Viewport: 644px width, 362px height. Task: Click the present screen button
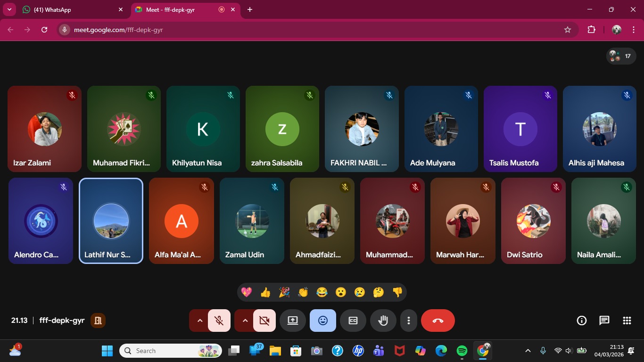293,321
